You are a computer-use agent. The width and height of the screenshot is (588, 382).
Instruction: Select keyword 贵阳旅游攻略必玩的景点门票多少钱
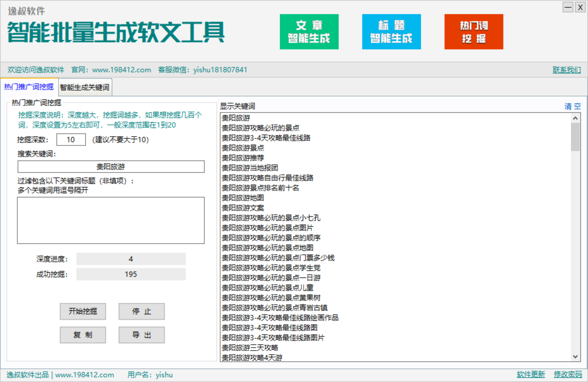pos(278,258)
